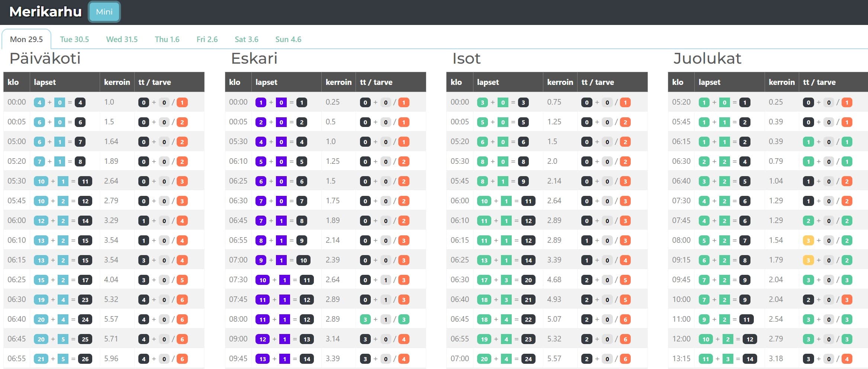The height and width of the screenshot is (369, 868).
Task: Switch to the Sat 3.6 tab
Action: click(246, 39)
